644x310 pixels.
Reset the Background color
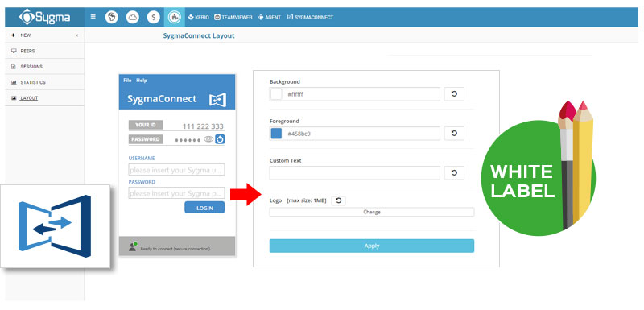(454, 94)
